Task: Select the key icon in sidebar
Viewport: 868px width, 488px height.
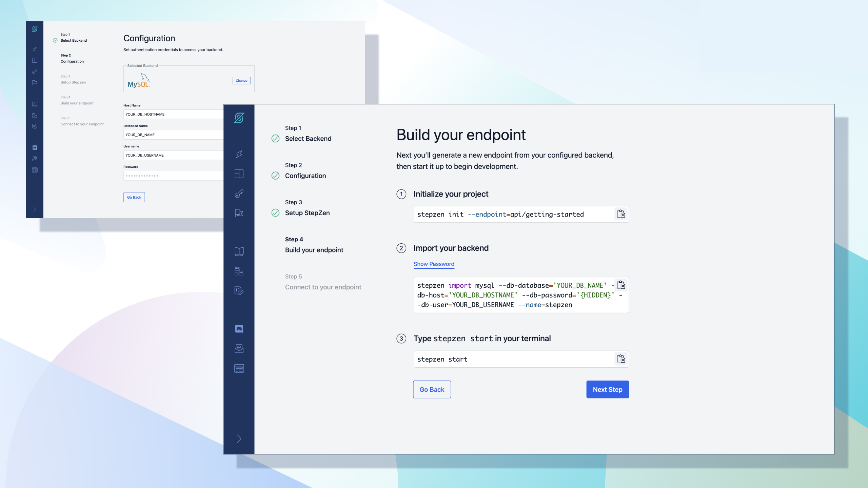Action: [x=239, y=194]
